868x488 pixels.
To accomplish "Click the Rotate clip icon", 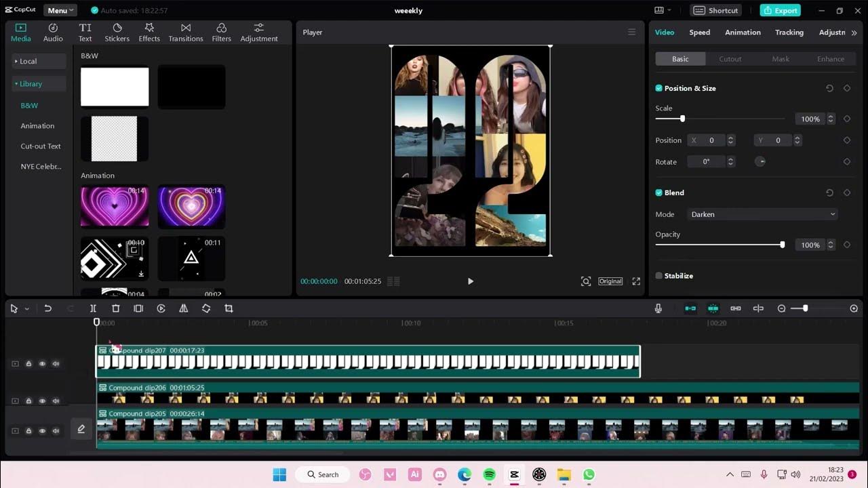I will pyautogui.click(x=206, y=308).
